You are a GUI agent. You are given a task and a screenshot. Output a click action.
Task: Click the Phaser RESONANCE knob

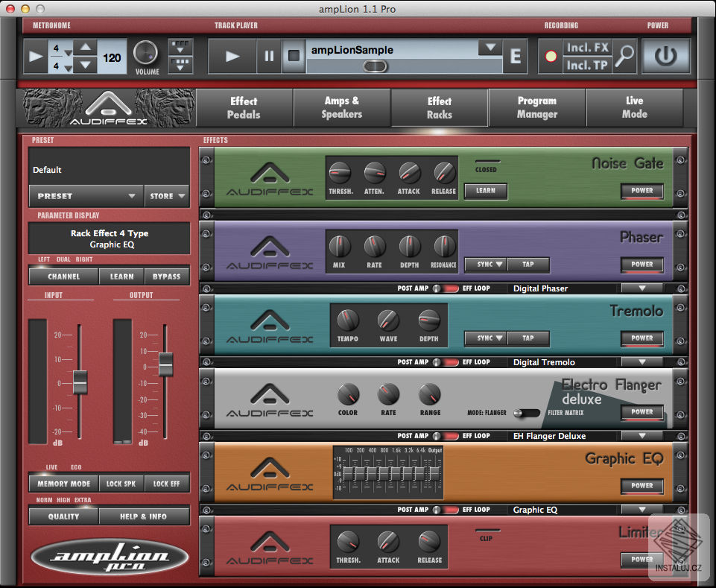tap(444, 247)
